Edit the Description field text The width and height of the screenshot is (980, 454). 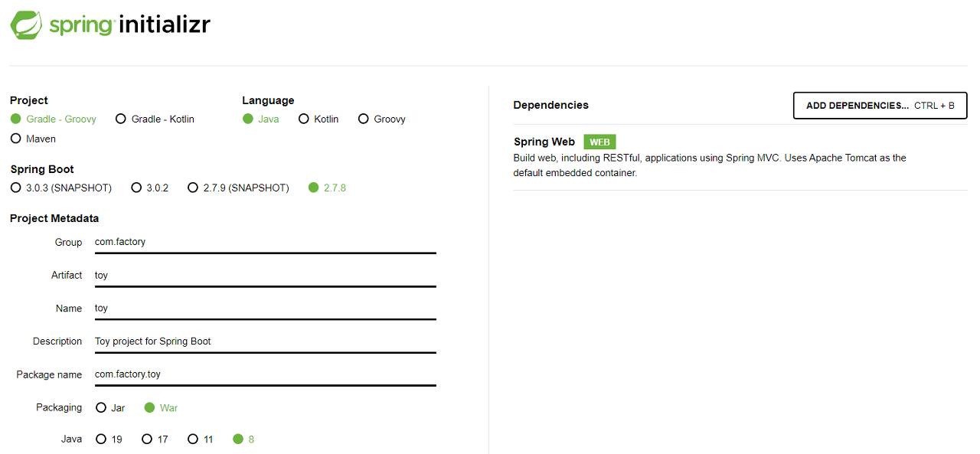coord(265,341)
